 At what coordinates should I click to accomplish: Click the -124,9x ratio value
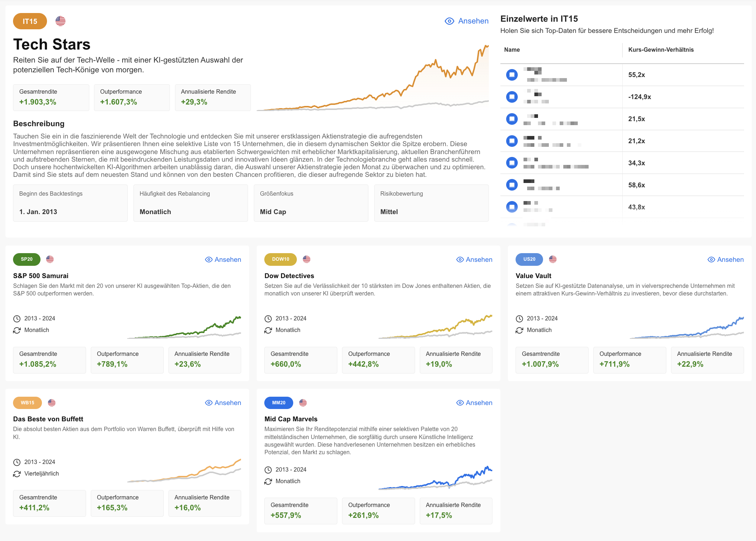pyautogui.click(x=640, y=97)
